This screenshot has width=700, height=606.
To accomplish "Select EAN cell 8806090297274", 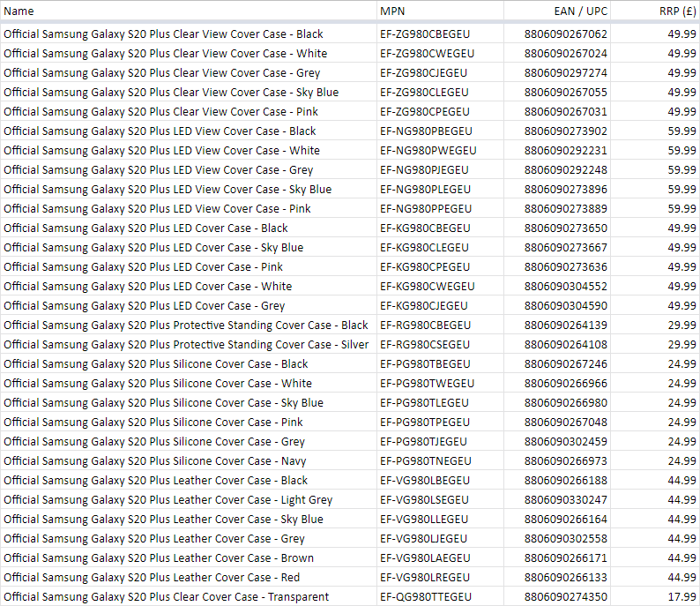I will click(565, 73).
